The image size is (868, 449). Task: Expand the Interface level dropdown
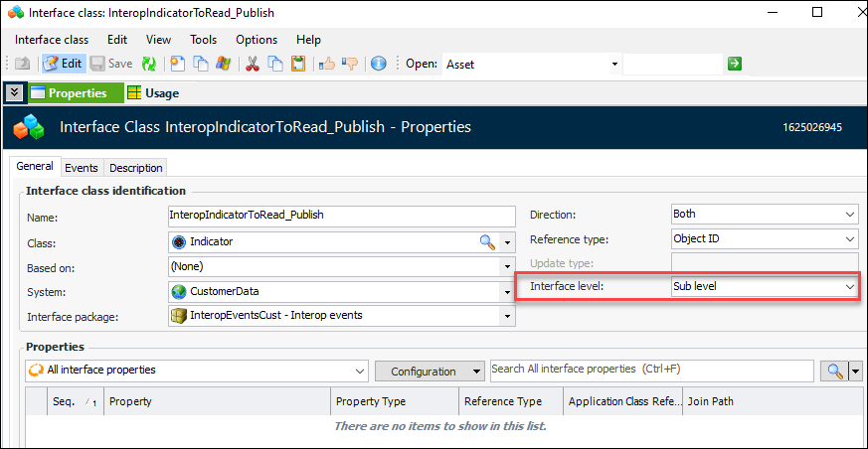point(849,286)
